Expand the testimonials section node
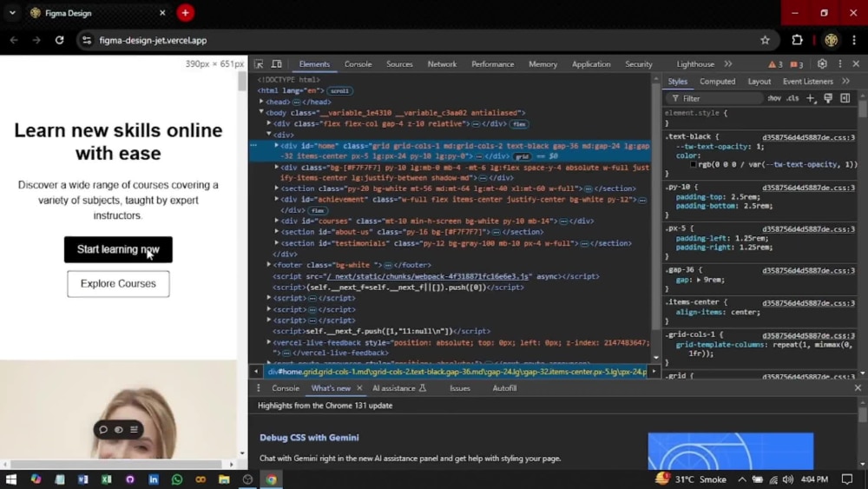Screen dimensions: 868x489 276,243
